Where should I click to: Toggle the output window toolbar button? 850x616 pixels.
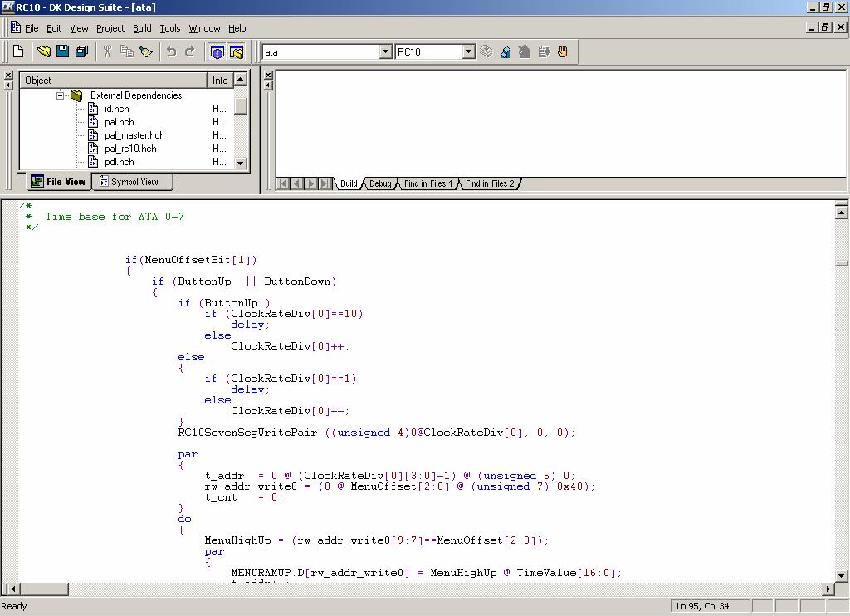pos(217,52)
